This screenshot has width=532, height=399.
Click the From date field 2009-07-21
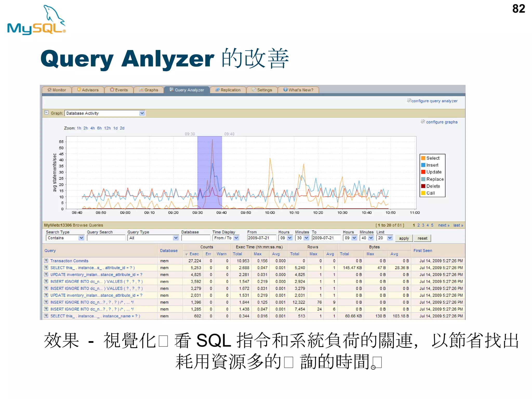click(261, 238)
